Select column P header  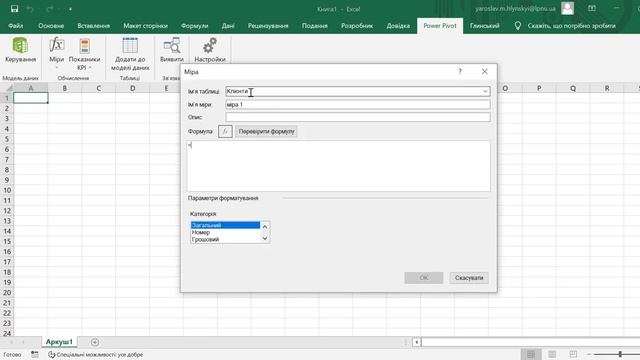click(x=539, y=88)
